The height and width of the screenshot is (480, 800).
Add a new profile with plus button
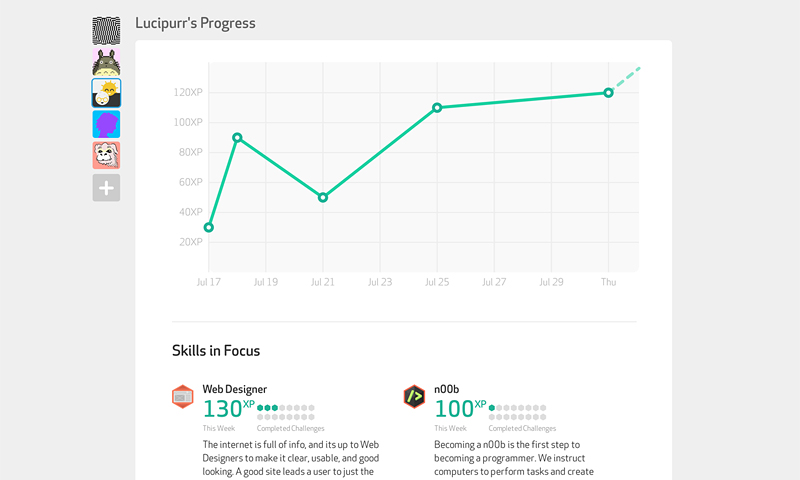(106, 188)
